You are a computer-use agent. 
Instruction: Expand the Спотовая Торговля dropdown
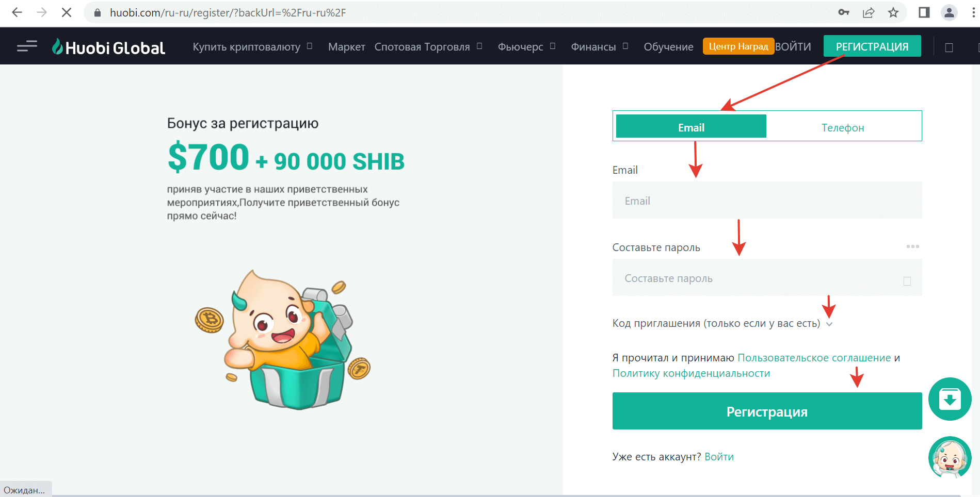[x=428, y=47]
